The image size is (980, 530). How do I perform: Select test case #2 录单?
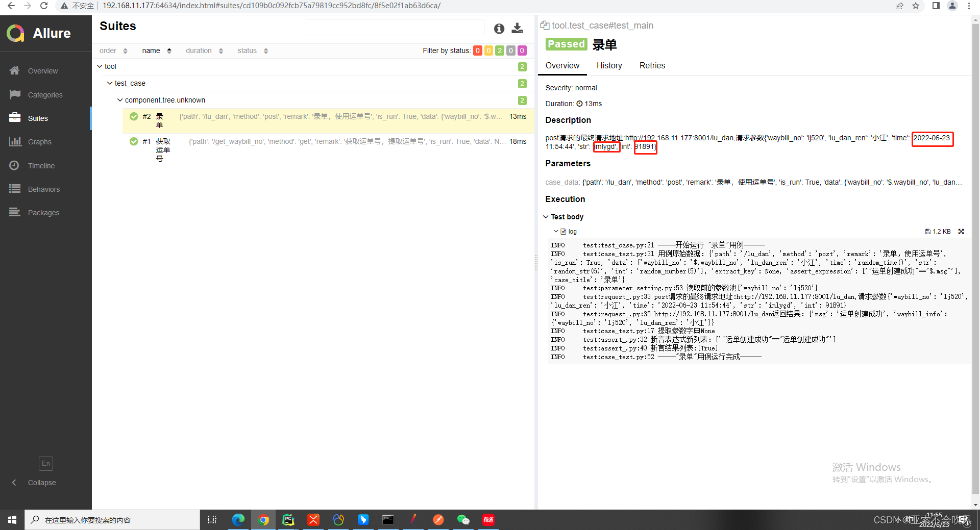[x=328, y=121]
